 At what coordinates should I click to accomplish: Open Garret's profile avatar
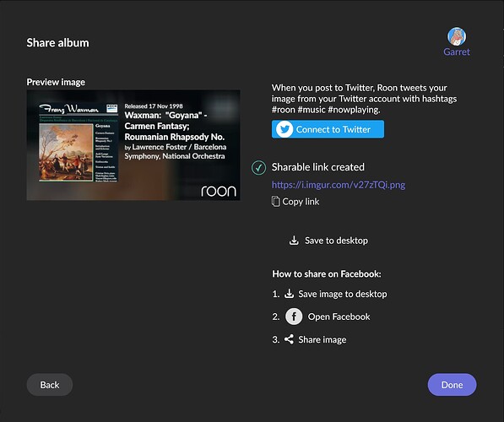coord(457,36)
